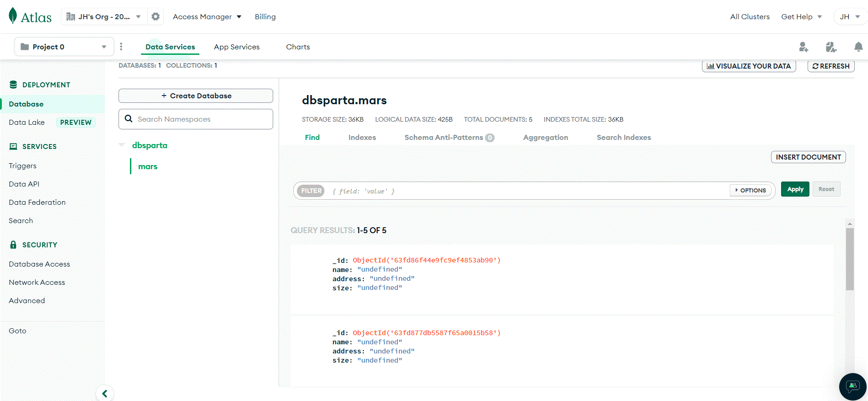Click the 'INDEXES TOTAL SIZE: 36KB' stat

tap(583, 119)
